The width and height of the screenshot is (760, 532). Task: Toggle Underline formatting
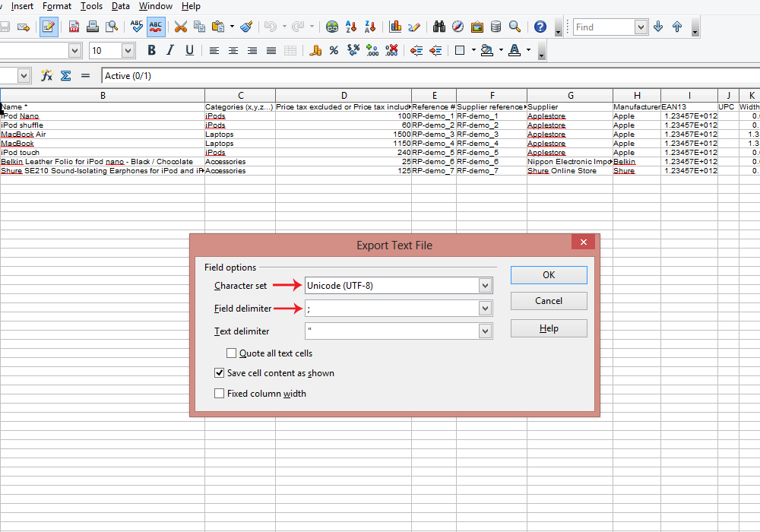[189, 50]
